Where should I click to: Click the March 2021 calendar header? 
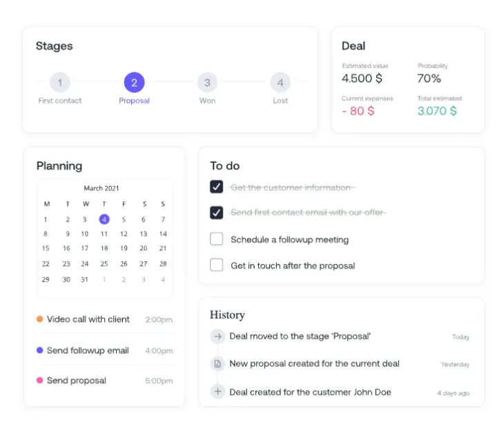pos(101,188)
